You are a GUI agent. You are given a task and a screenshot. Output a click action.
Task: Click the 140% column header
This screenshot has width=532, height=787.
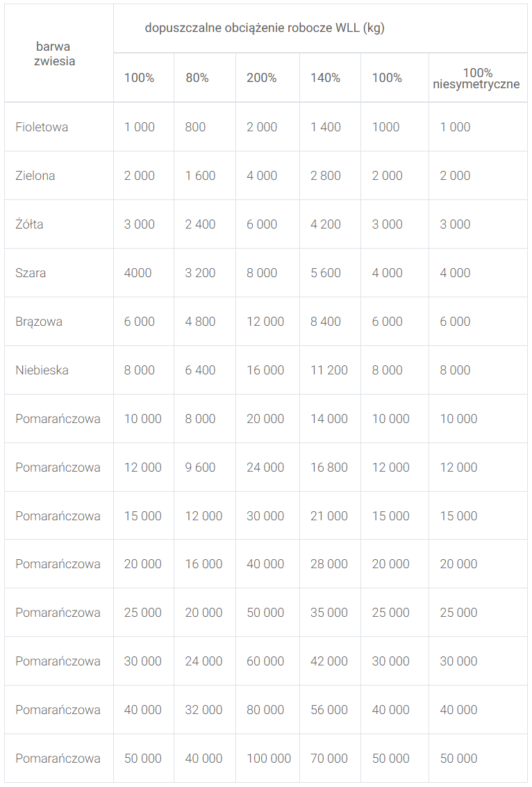coord(325,78)
